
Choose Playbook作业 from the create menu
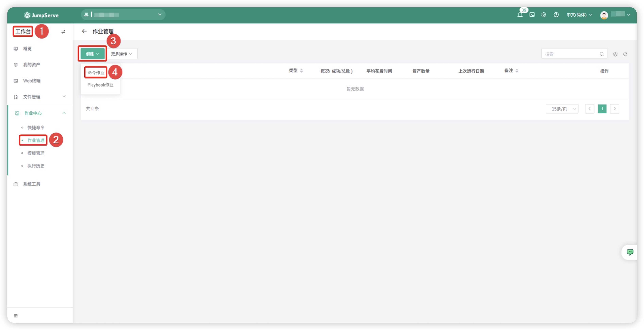tap(100, 85)
